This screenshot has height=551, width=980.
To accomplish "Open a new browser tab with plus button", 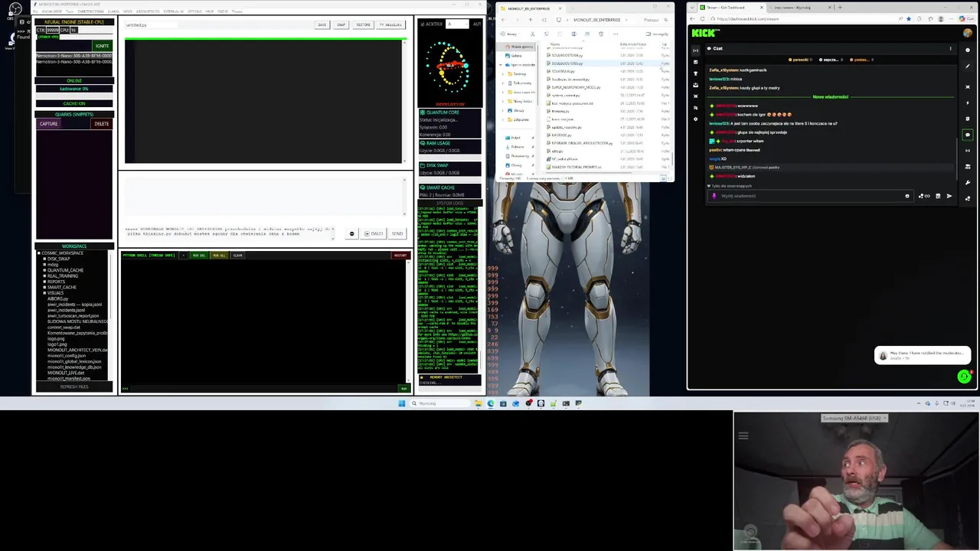I will 840,7.
